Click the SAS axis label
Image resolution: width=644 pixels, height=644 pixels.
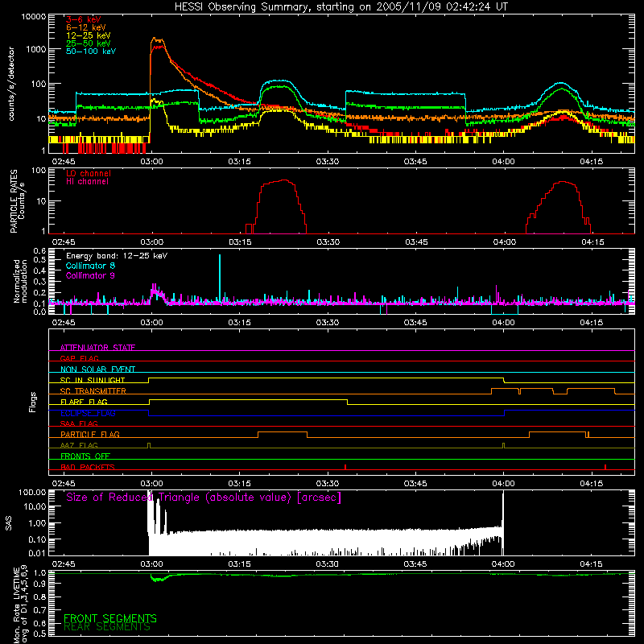[x=9, y=523]
